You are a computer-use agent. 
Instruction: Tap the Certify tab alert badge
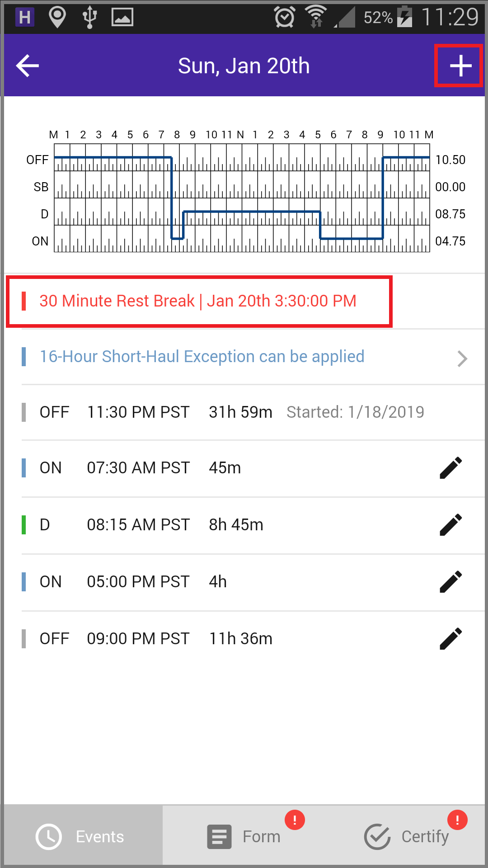coord(457,820)
